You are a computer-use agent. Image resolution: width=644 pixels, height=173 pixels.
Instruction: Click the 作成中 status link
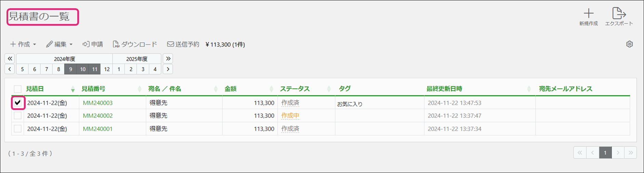pos(290,116)
